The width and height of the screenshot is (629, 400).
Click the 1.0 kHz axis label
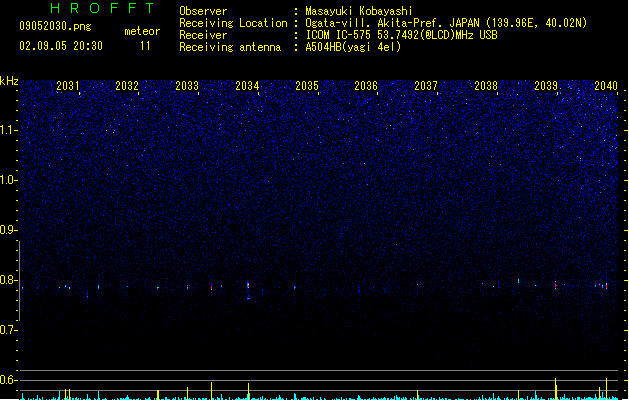coord(9,180)
